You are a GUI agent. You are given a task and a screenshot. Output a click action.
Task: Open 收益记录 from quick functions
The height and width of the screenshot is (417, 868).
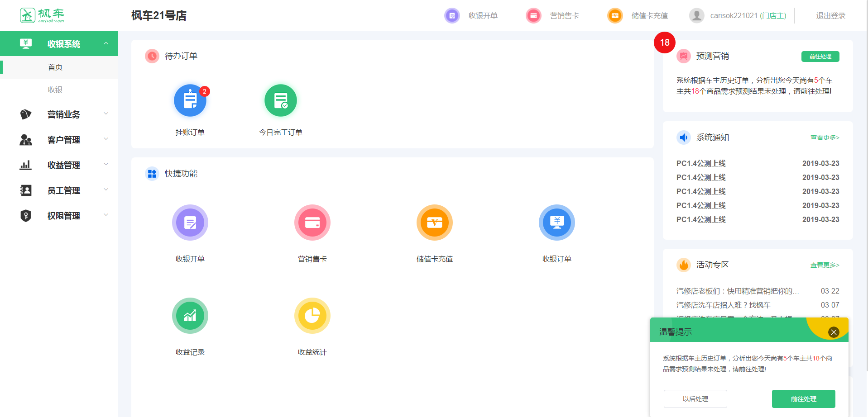(190, 315)
